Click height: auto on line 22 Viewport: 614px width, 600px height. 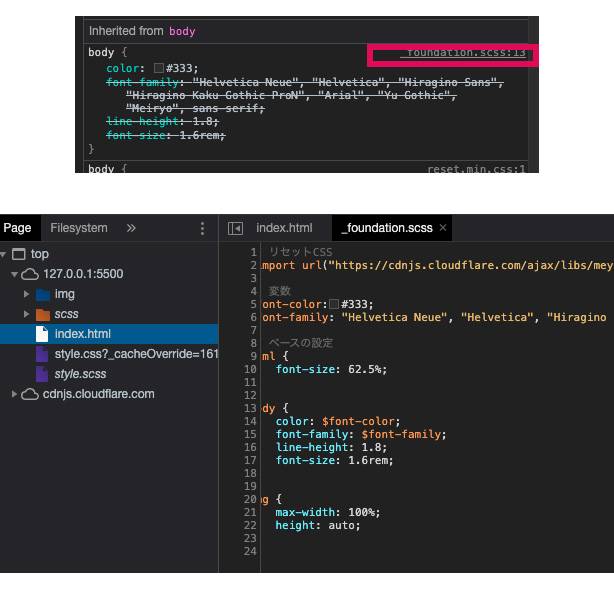tap(318, 525)
